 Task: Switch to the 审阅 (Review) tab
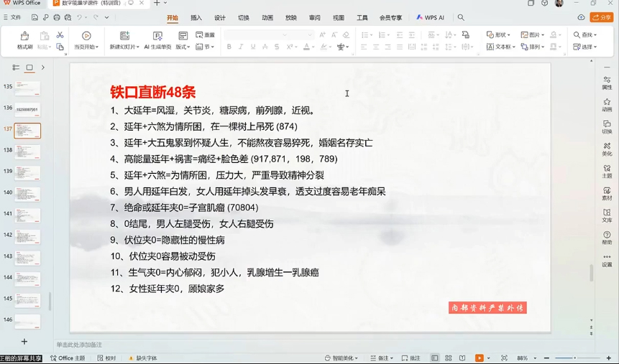(x=315, y=18)
